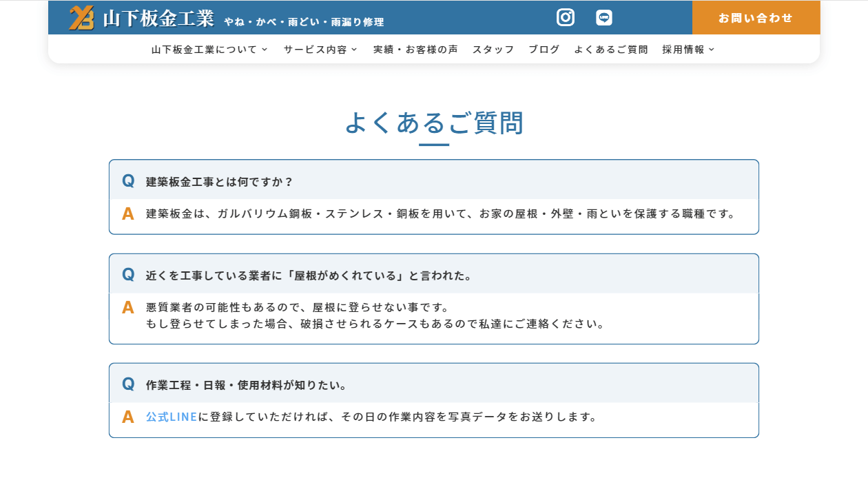This screenshot has width=868, height=489.
Task: Open the 実績・お客様の声 menu item
Action: click(415, 50)
